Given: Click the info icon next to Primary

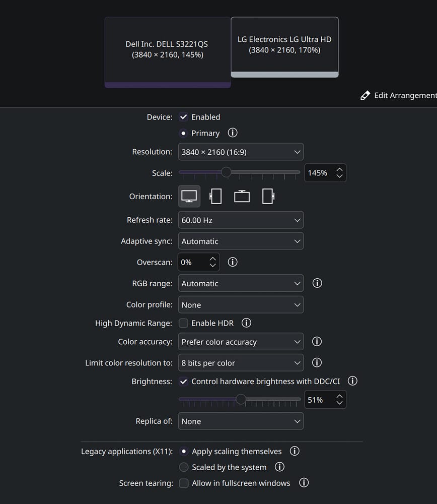Looking at the screenshot, I should pos(232,133).
